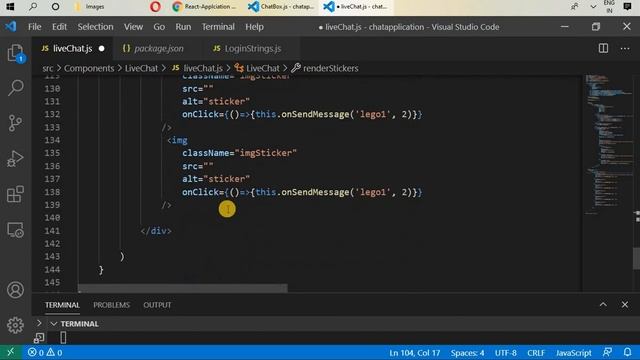Open Cortana circle in taskbar
The image size is (640, 360).
pos(56,7)
